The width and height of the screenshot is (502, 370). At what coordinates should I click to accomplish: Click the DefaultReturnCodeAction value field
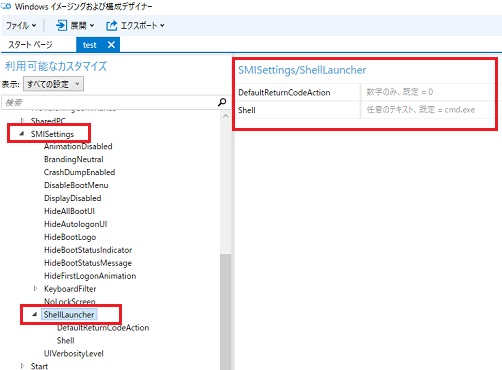point(428,92)
